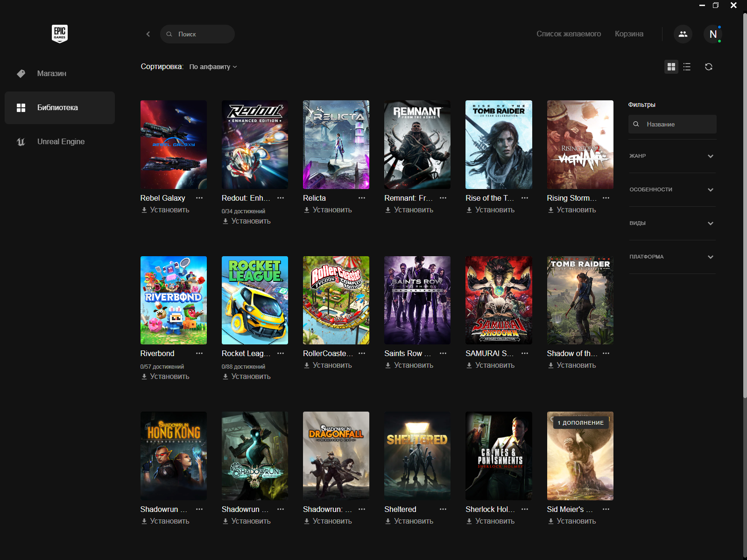Open the friends list icon

[683, 34]
